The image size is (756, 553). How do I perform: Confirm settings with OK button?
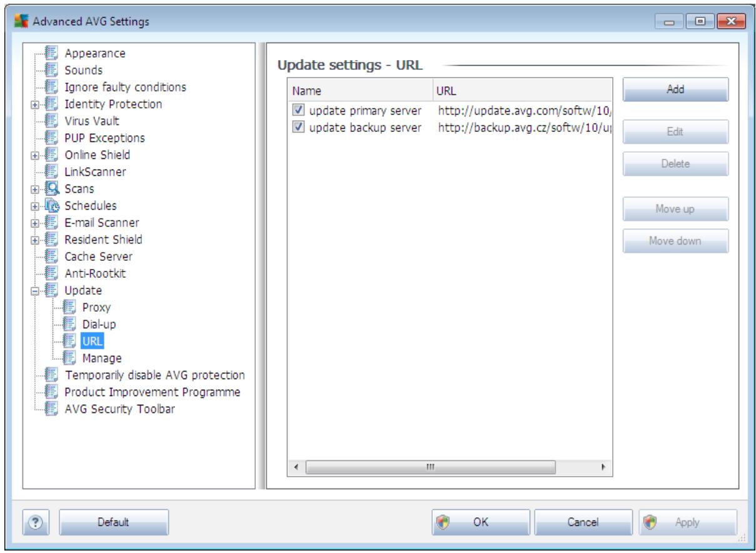(480, 521)
